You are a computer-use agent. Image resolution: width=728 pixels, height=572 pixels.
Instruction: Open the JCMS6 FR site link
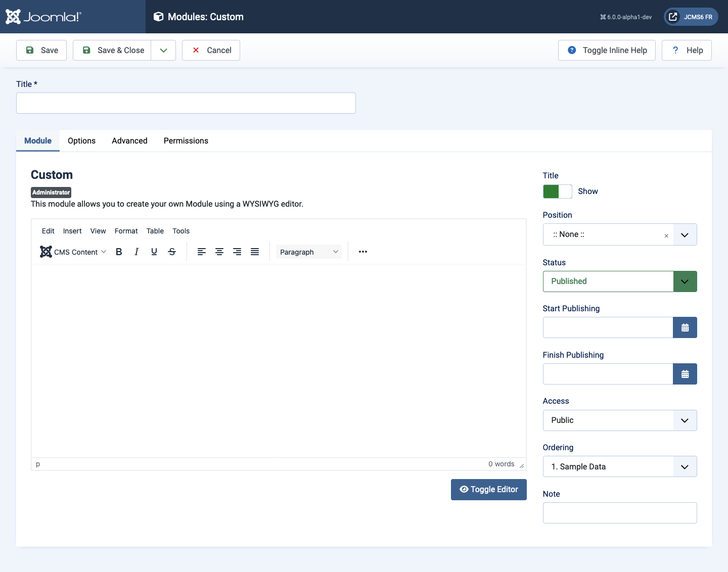(x=691, y=17)
